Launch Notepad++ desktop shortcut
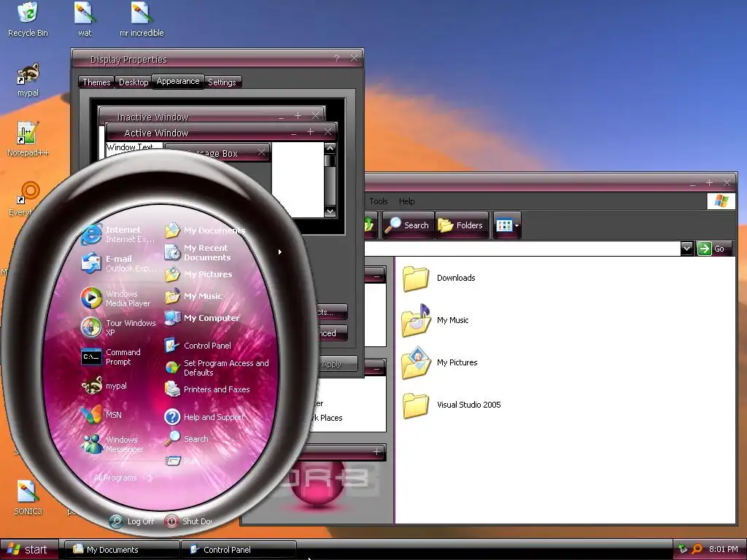 pos(28,139)
